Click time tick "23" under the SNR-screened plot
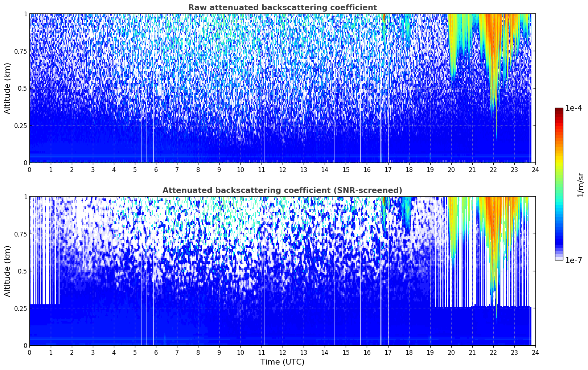Viewport: 588px width, 370px height. 514,352
